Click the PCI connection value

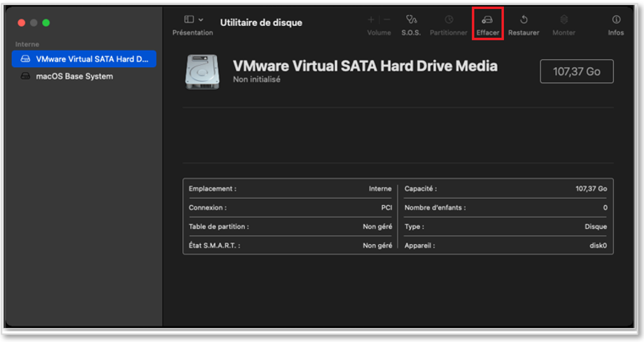[x=386, y=208]
